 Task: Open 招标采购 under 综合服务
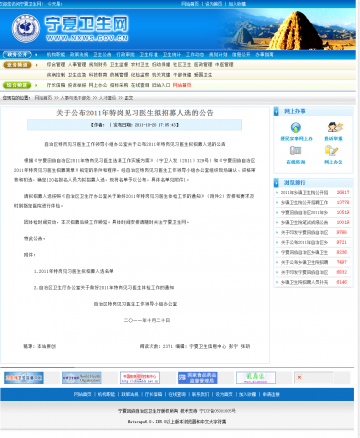click(119, 85)
